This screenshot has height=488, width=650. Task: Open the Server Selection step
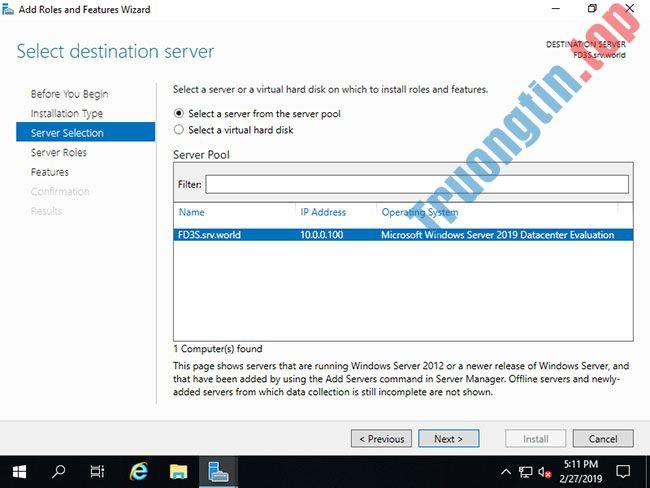(x=85, y=132)
